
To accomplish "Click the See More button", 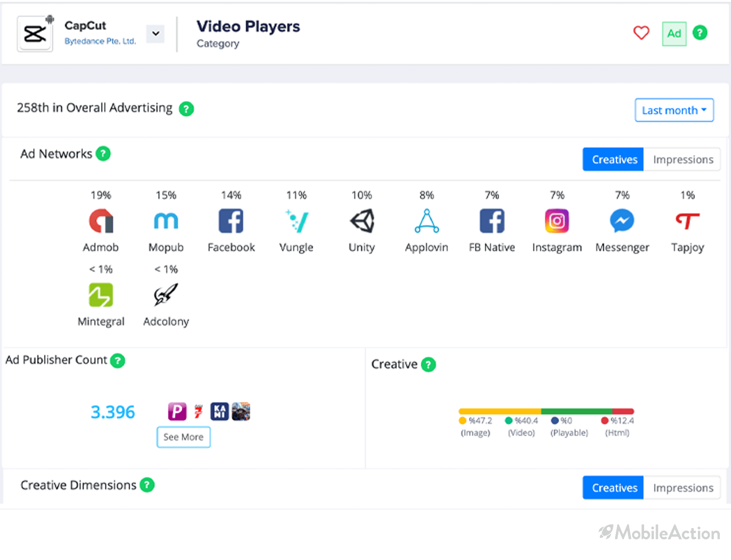I will (x=183, y=437).
